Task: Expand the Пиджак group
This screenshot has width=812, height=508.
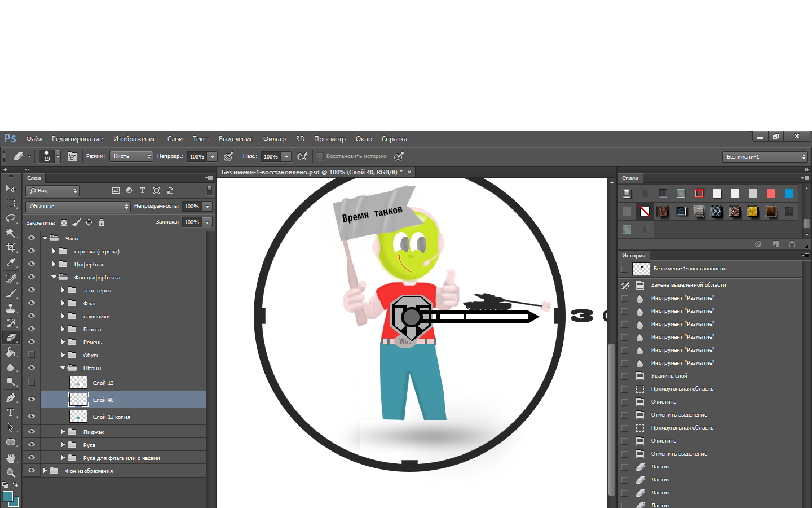Action: click(63, 432)
